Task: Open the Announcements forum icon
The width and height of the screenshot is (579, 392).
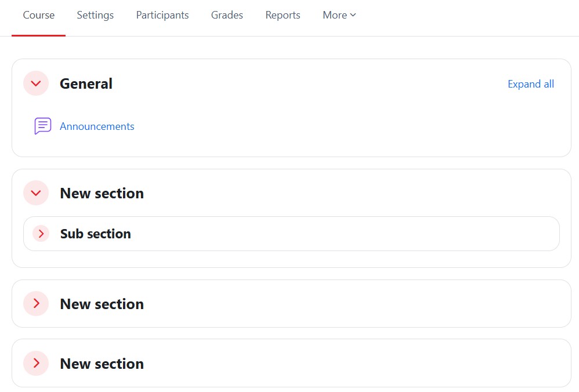Action: click(x=43, y=126)
